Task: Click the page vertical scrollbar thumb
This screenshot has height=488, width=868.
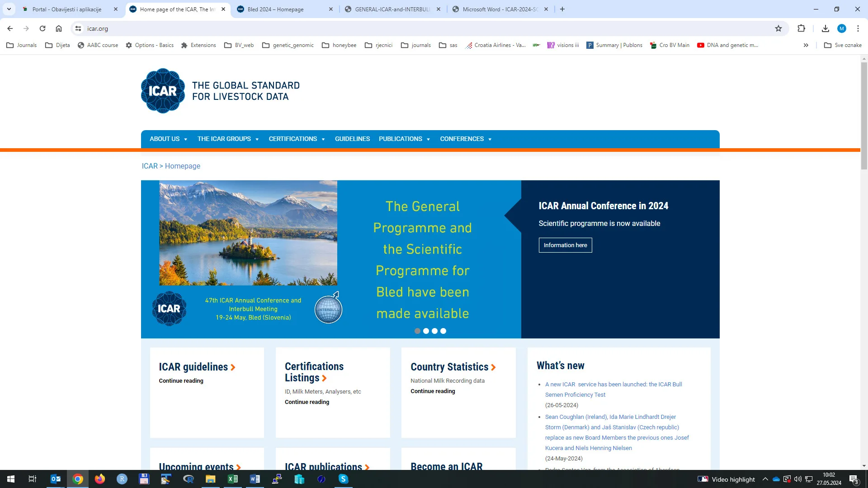Action: (864, 116)
